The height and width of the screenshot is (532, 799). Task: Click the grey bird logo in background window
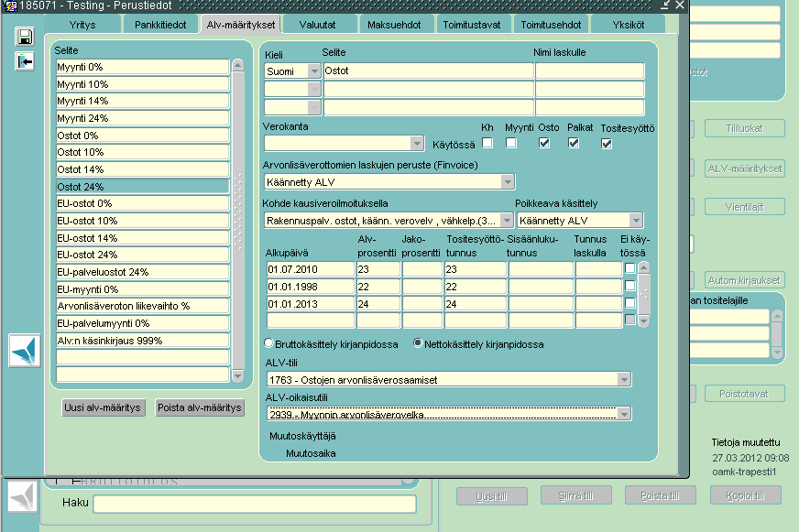(22, 496)
